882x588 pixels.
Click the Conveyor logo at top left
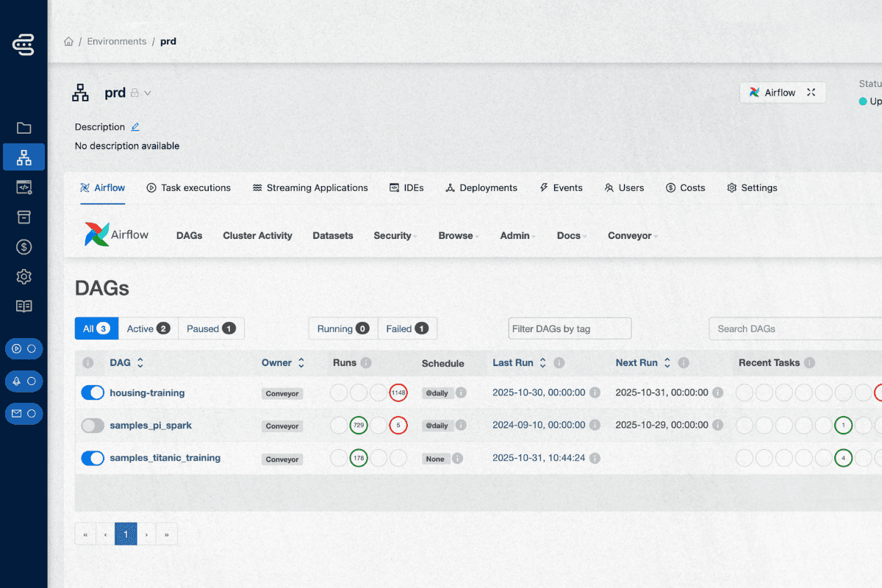tap(24, 44)
